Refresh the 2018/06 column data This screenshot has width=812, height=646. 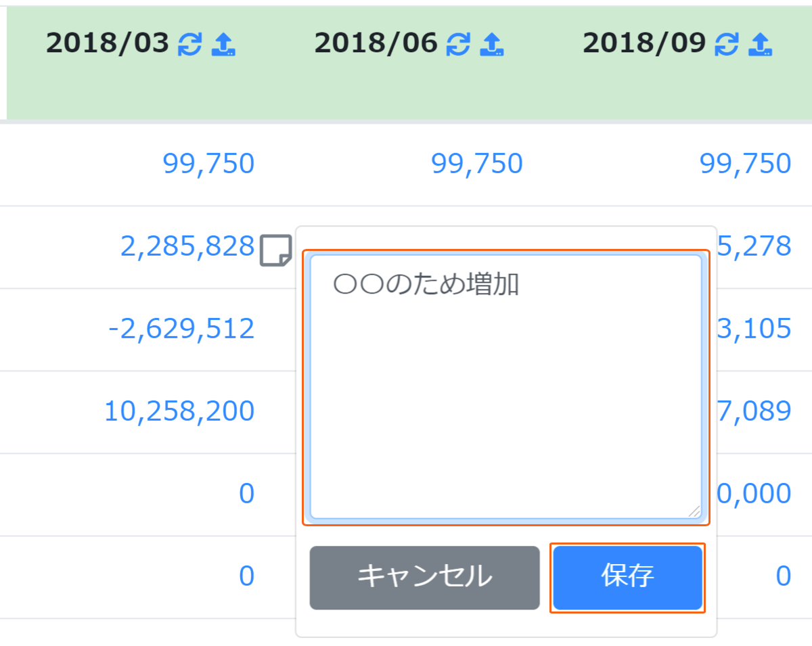(x=458, y=45)
